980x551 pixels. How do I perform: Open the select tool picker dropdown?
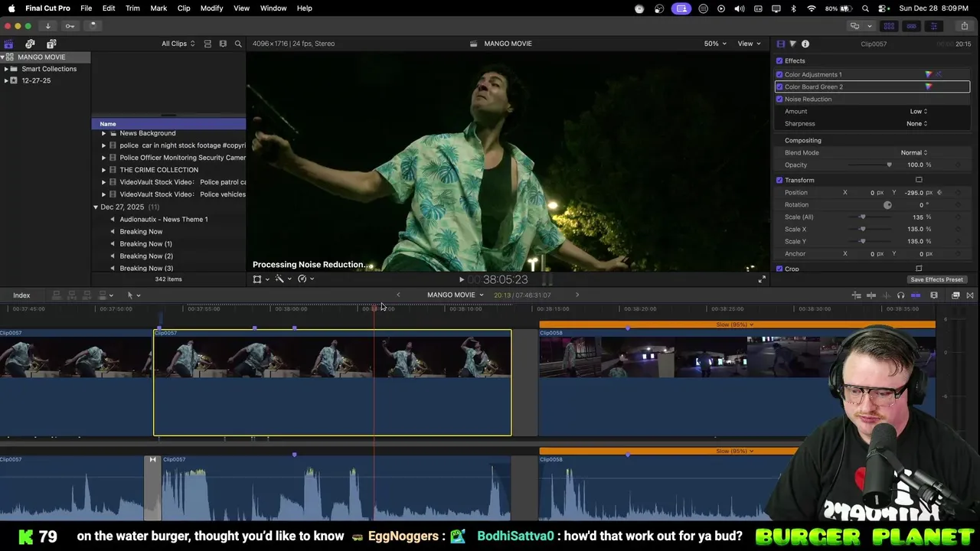(133, 295)
